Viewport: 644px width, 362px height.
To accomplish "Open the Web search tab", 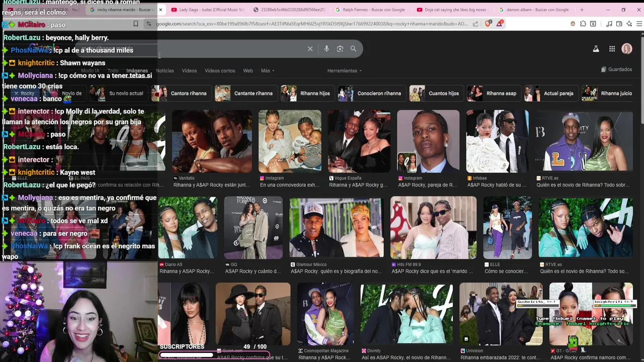I will (x=248, y=71).
